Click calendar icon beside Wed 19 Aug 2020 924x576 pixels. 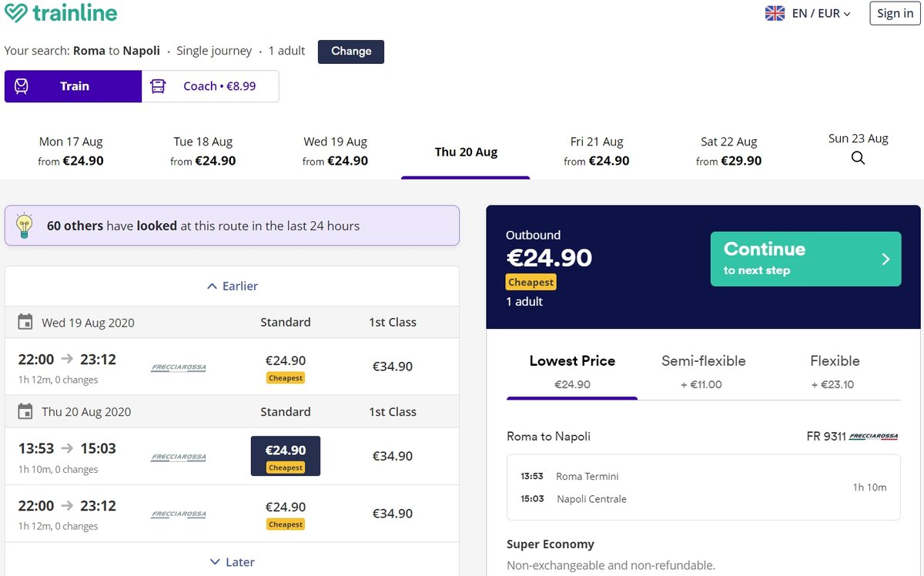(25, 322)
